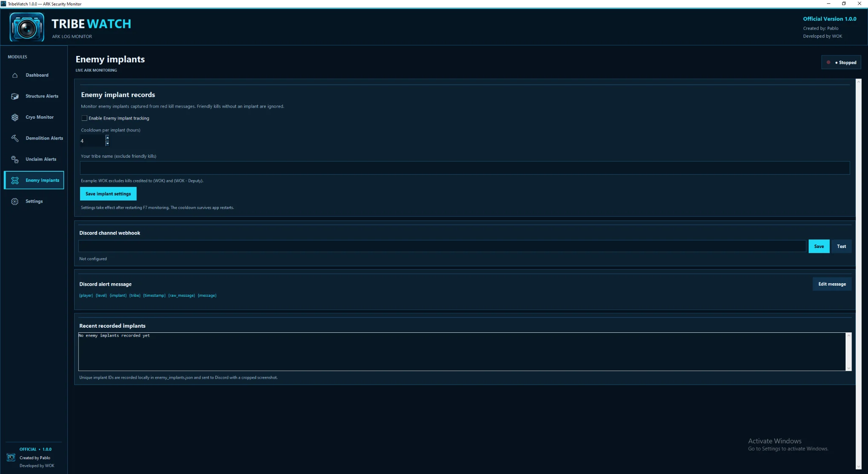Switch to Cryo Monitor module

click(x=34, y=117)
